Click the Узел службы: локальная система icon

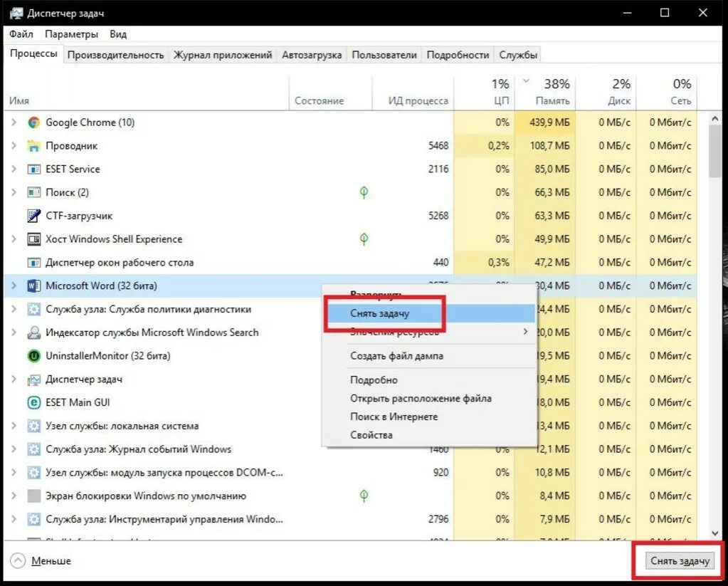pyautogui.click(x=33, y=426)
